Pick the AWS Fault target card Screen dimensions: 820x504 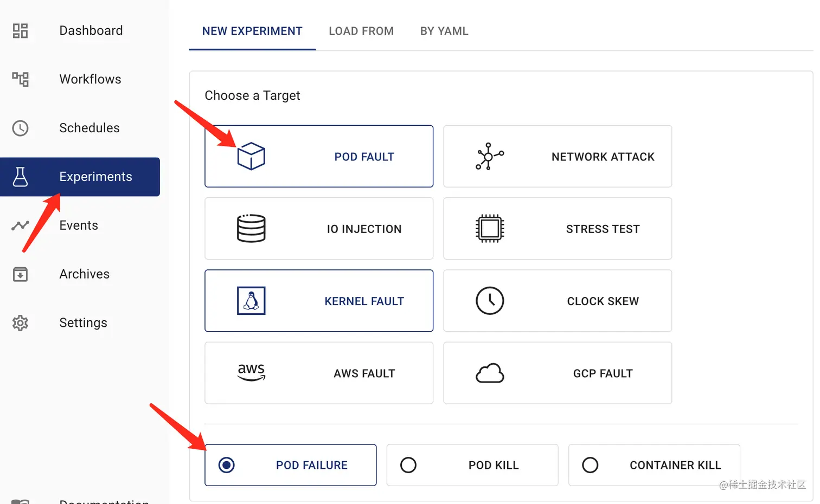tap(319, 373)
